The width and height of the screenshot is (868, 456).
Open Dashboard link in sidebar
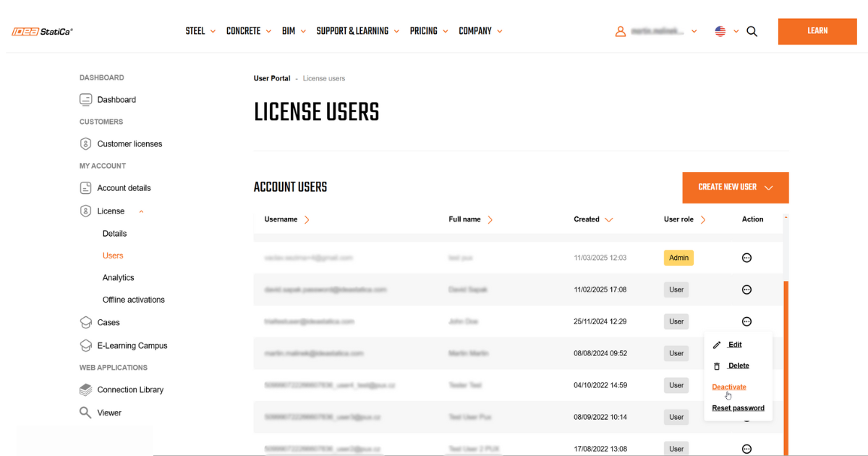click(x=116, y=100)
